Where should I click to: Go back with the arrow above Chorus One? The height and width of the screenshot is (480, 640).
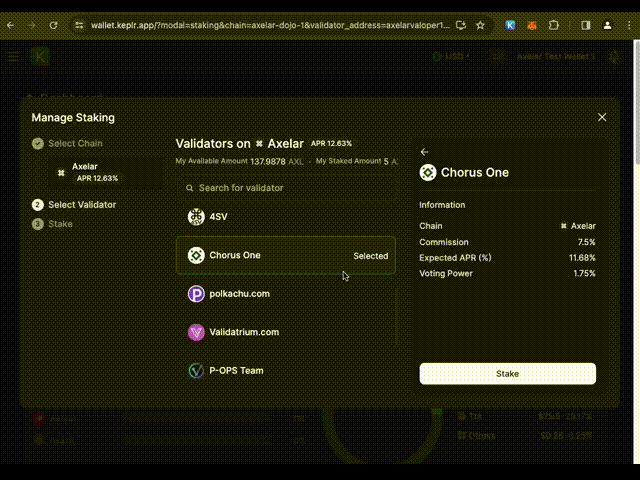pos(424,152)
